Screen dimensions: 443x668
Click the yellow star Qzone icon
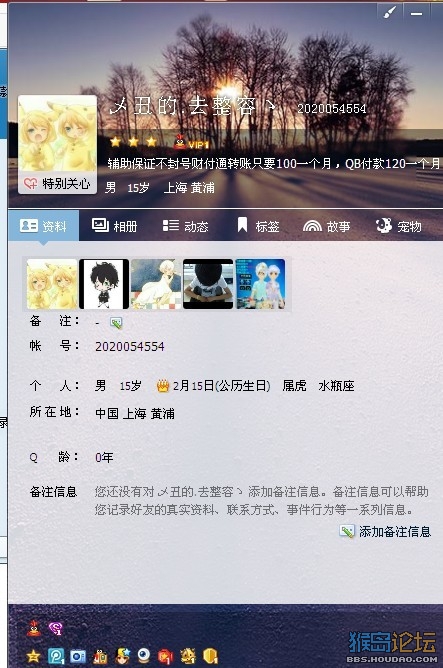click(33, 656)
